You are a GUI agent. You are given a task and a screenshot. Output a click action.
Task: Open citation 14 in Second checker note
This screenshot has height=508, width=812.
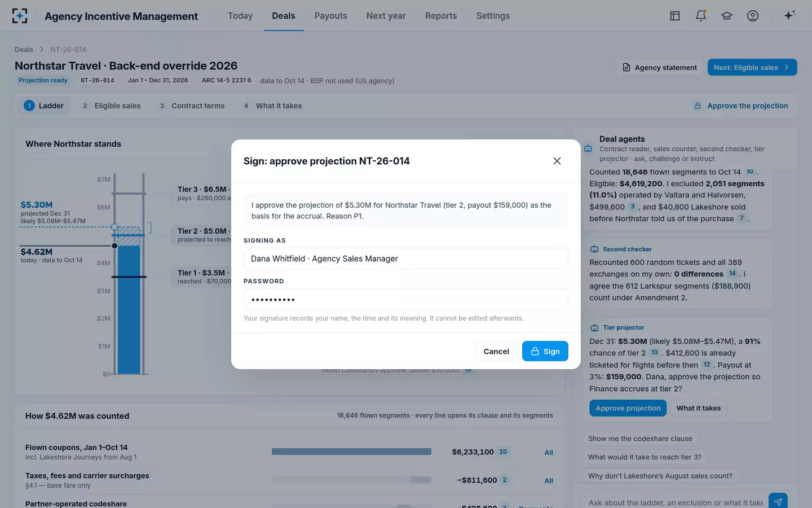(732, 273)
